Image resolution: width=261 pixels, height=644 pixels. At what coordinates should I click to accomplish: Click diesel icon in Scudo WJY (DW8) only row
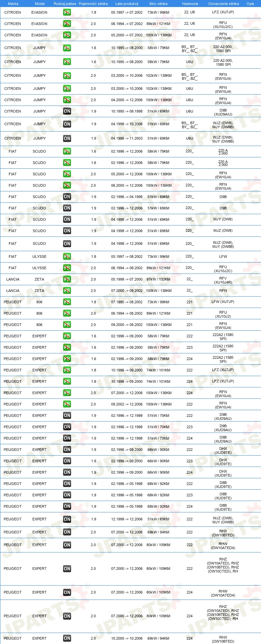click(x=67, y=219)
